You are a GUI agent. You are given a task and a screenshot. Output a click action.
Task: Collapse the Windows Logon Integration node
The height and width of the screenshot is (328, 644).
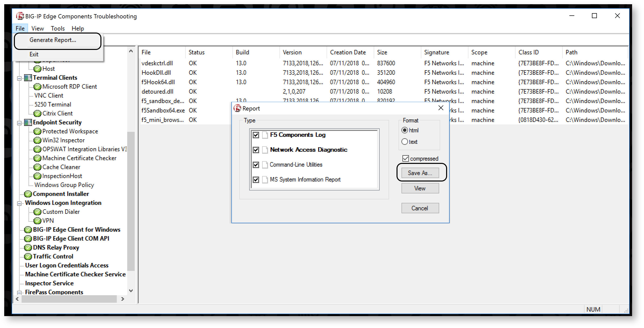tap(19, 203)
